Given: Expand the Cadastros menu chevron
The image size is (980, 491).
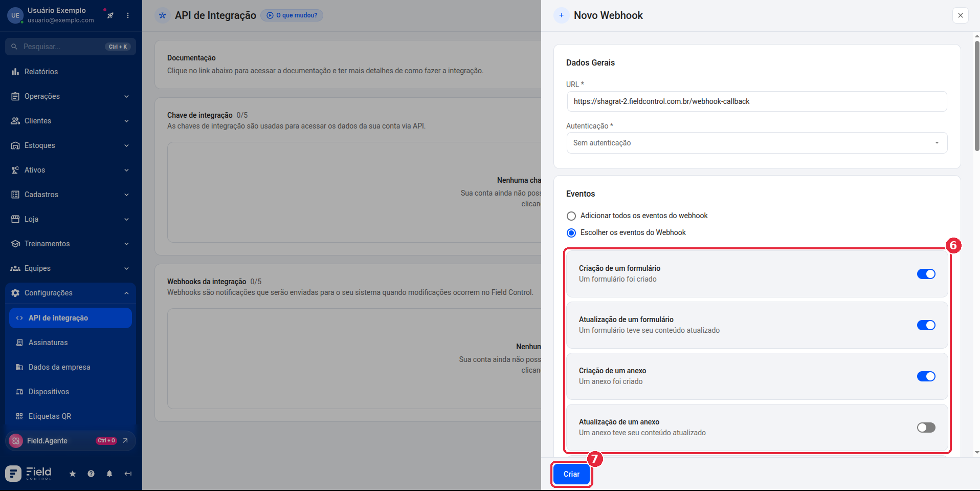Looking at the screenshot, I should [126, 195].
